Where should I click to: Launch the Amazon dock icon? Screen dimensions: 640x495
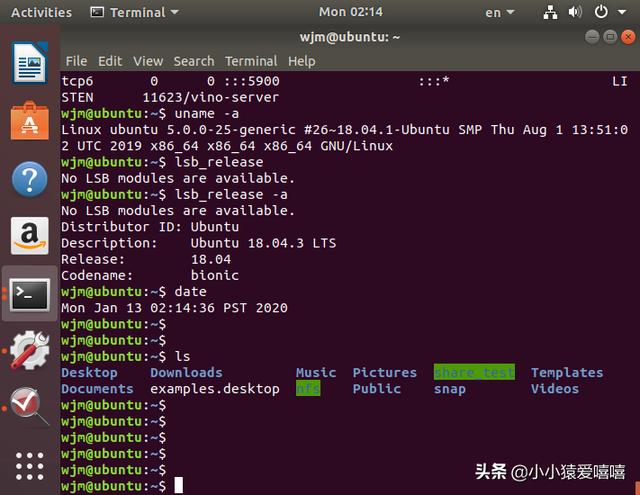click(x=30, y=236)
